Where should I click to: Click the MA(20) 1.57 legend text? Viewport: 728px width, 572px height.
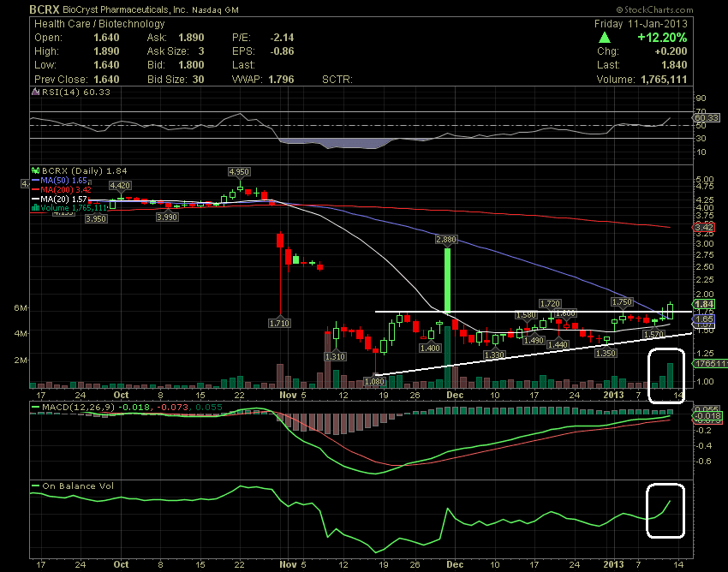(63, 200)
